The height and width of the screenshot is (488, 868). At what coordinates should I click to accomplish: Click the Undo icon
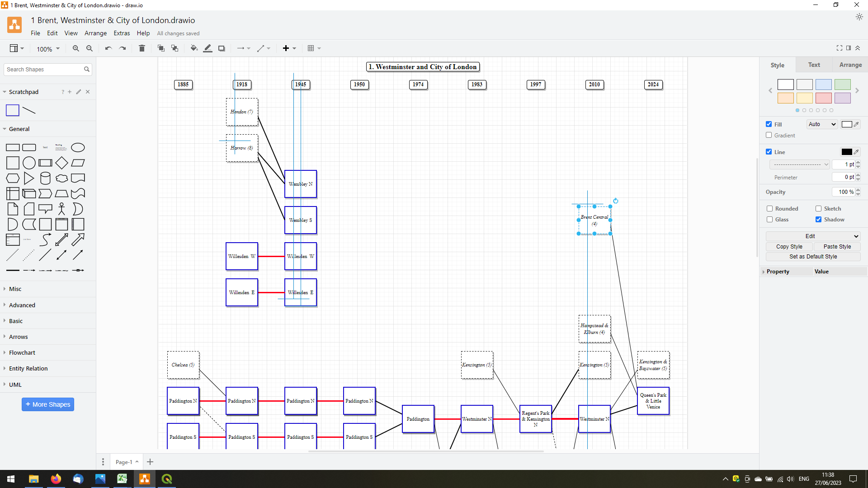(x=108, y=48)
